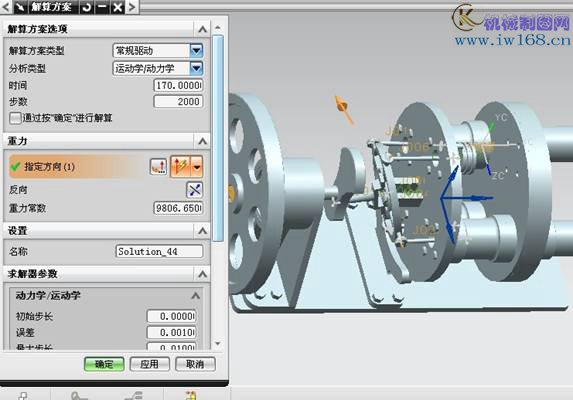Open the vector dialog icon for gravity direction
This screenshot has width=573, height=400.
(158, 167)
